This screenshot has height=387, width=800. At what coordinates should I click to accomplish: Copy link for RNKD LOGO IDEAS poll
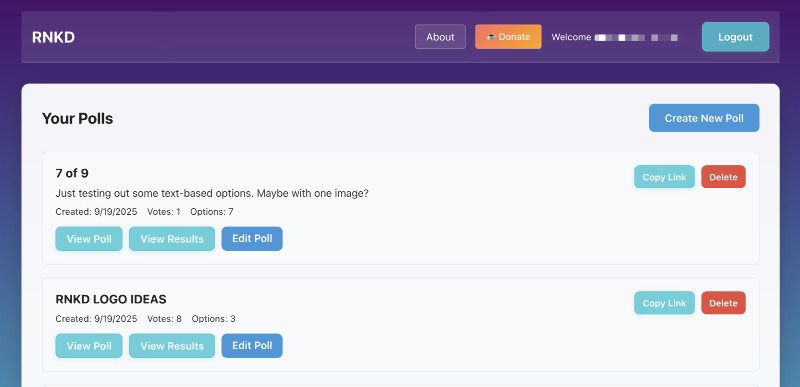[664, 303]
